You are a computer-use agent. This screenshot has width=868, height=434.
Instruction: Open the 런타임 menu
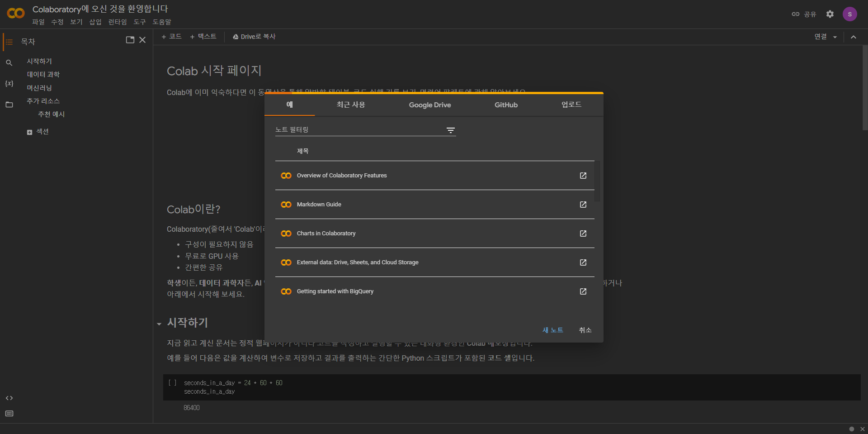tap(118, 22)
